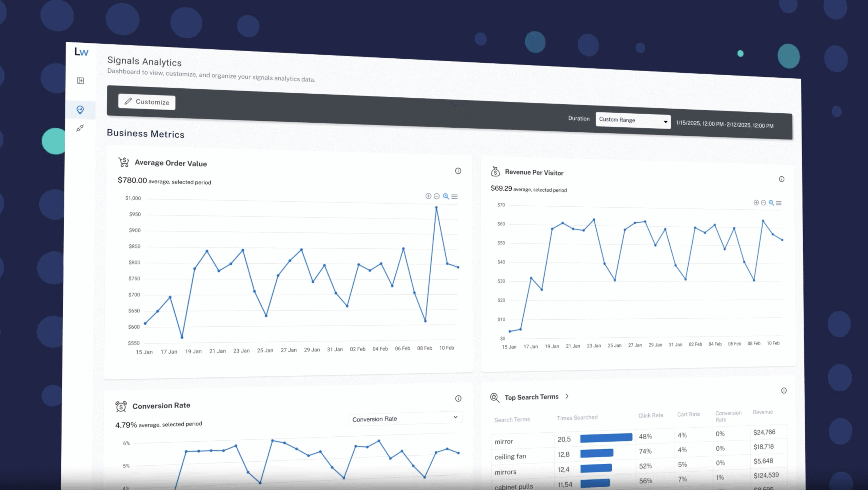Click the Lw logo in the sidebar
The image size is (868, 490).
coord(81,52)
